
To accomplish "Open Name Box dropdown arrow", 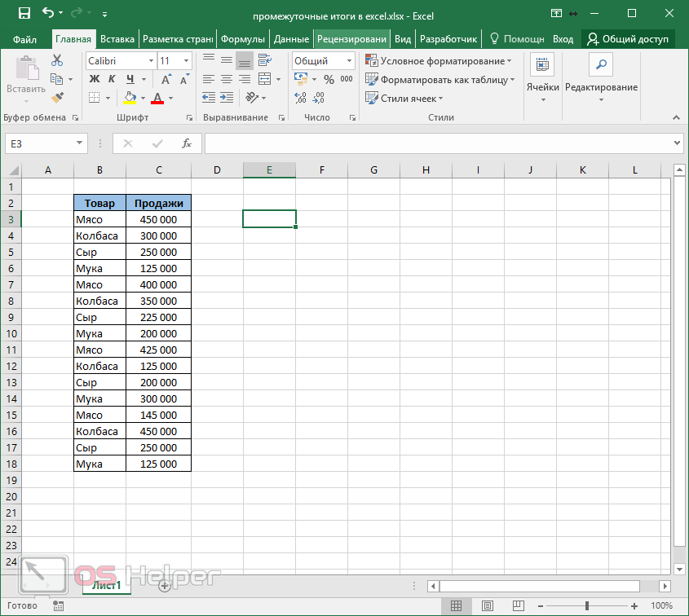I will click(79, 143).
